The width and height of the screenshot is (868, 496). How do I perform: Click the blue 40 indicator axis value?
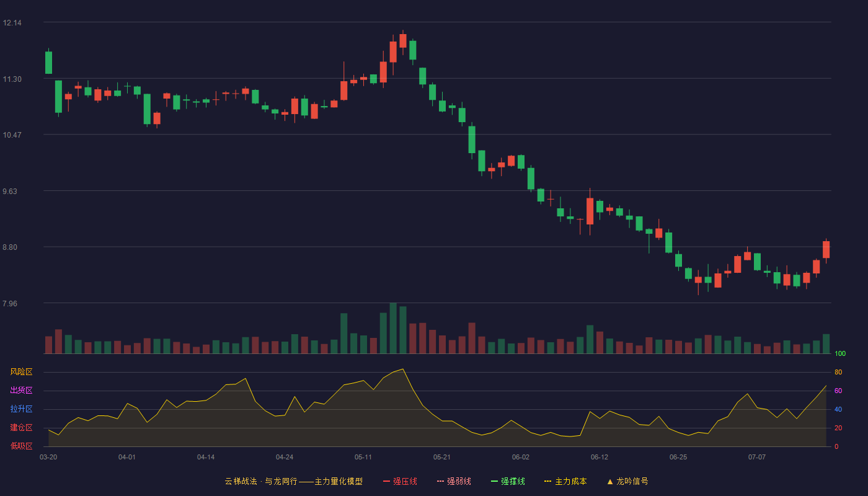(838, 409)
